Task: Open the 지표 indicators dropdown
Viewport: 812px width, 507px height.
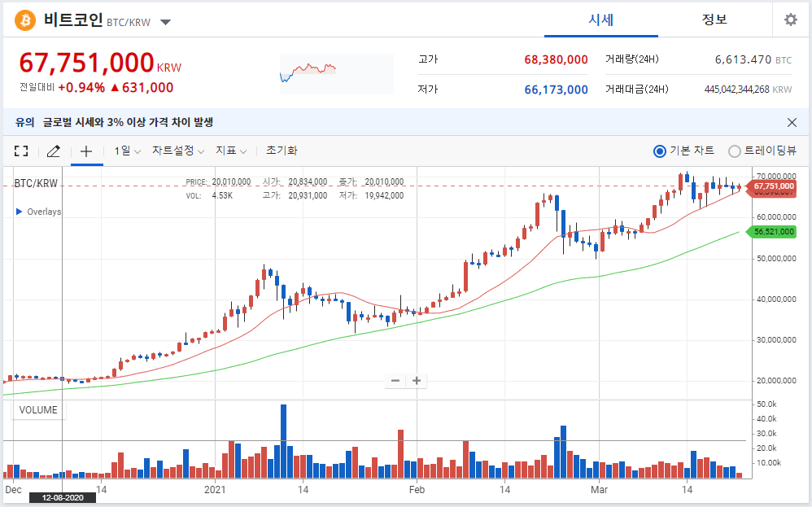Action: (231, 151)
